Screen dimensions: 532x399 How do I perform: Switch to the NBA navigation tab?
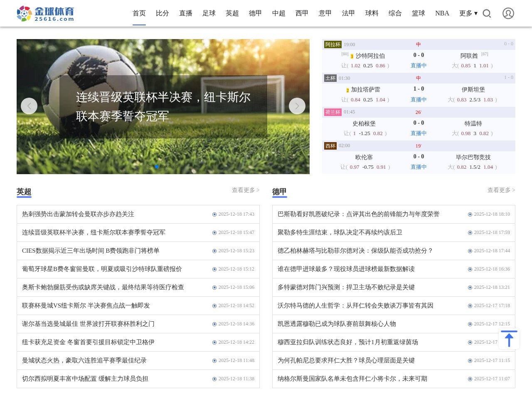pyautogui.click(x=442, y=13)
